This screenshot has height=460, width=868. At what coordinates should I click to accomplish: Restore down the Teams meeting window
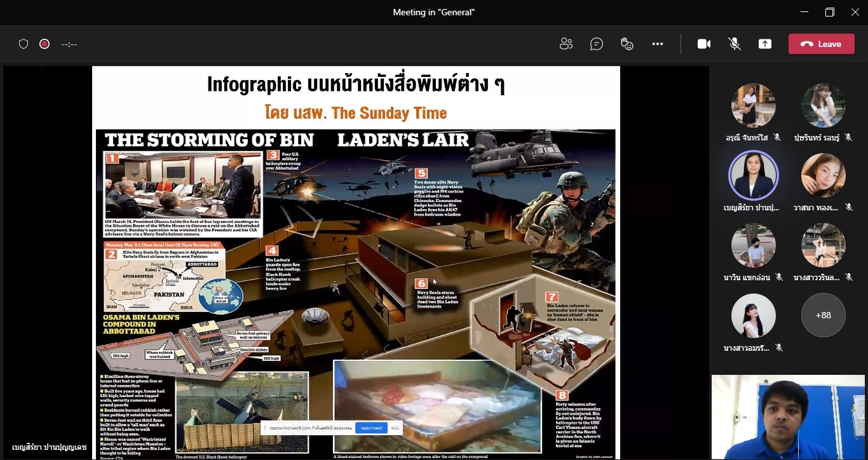pos(830,12)
